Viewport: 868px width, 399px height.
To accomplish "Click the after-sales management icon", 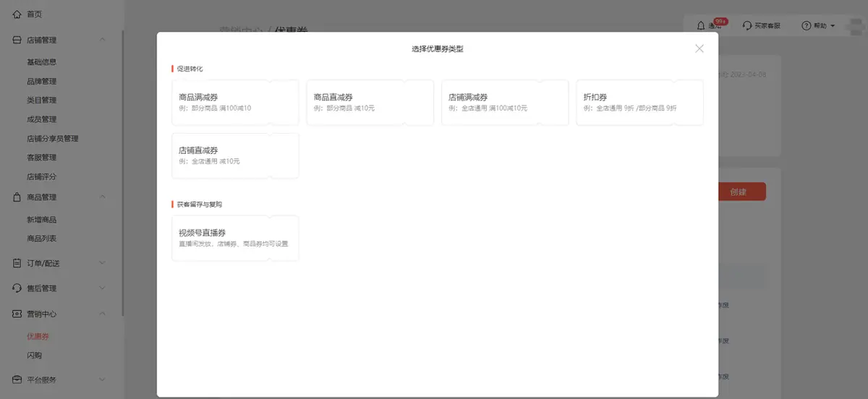I will click(17, 288).
